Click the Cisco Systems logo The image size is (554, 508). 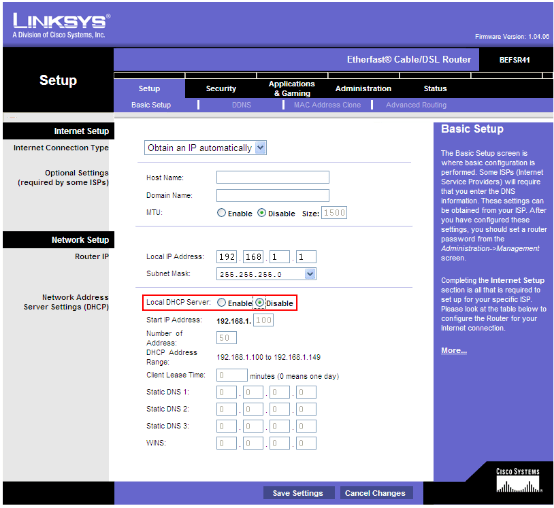[x=518, y=480]
